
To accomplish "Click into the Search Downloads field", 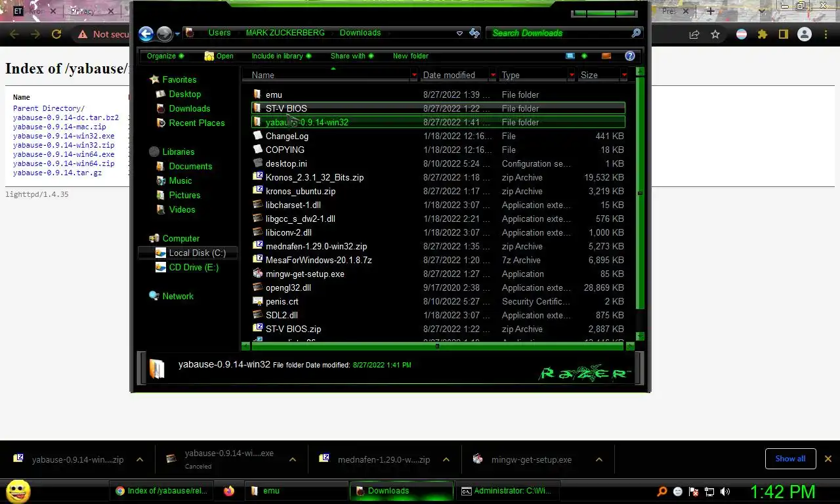I will pos(558,33).
